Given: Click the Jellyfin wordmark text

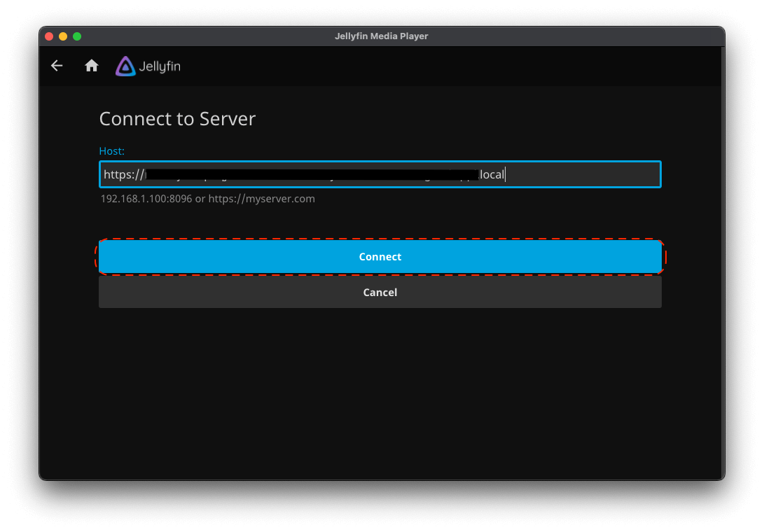Looking at the screenshot, I should 160,66.
